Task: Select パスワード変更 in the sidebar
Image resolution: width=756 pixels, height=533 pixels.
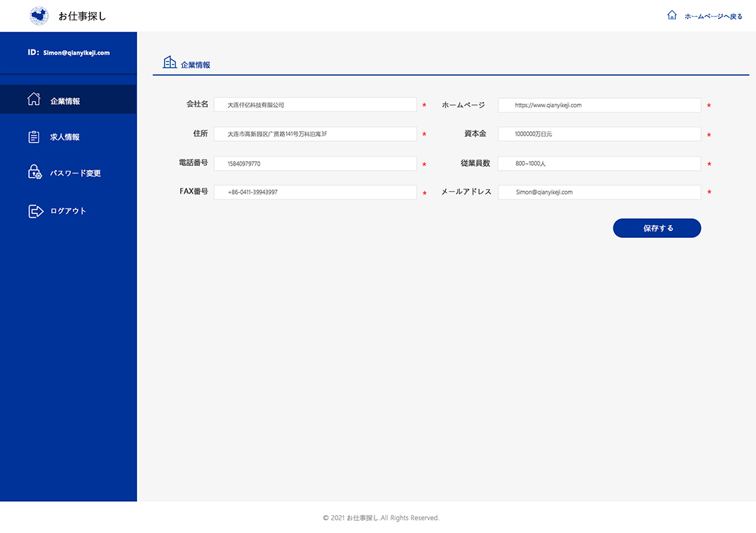Action: click(75, 173)
